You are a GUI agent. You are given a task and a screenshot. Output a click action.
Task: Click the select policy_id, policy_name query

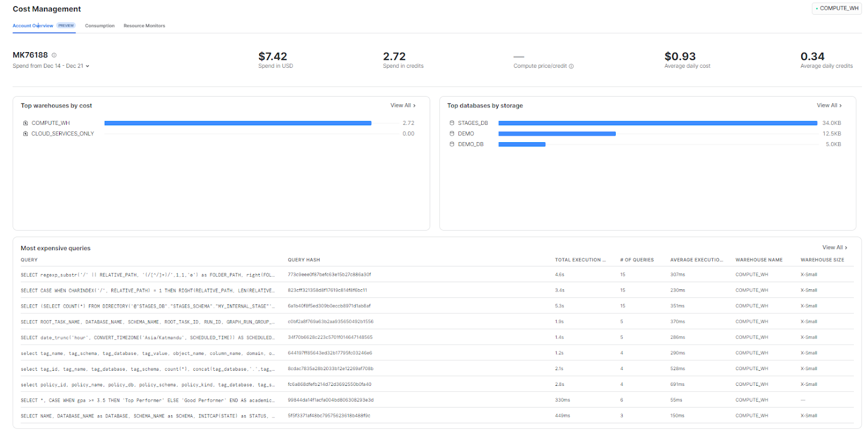(148, 385)
